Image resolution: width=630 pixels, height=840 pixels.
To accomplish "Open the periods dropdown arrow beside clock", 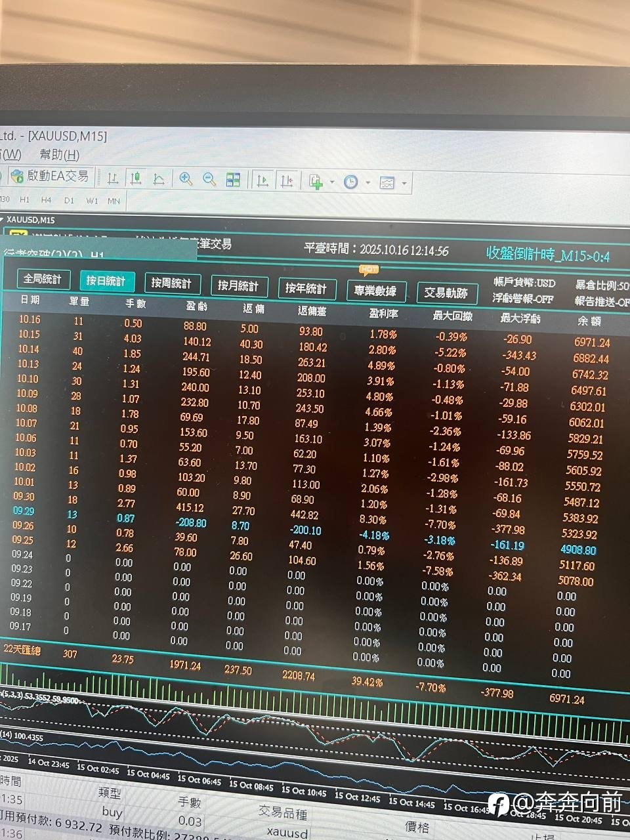I will (367, 182).
